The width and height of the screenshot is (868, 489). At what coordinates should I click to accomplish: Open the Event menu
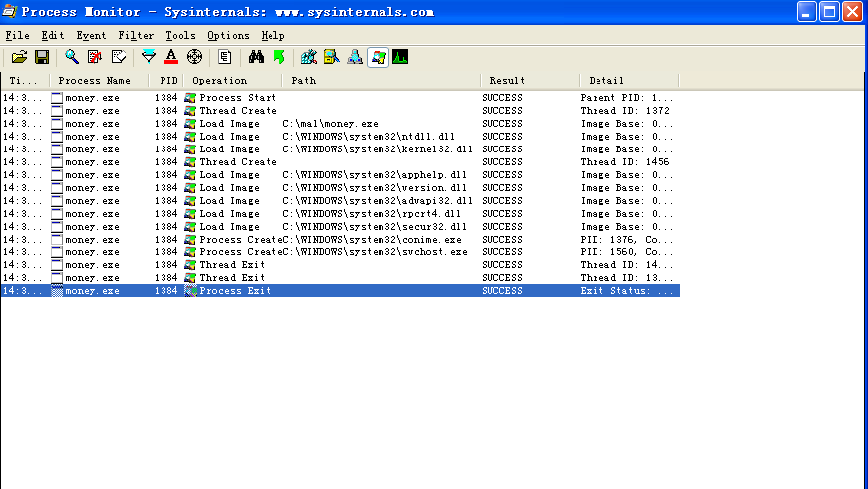tap(91, 36)
